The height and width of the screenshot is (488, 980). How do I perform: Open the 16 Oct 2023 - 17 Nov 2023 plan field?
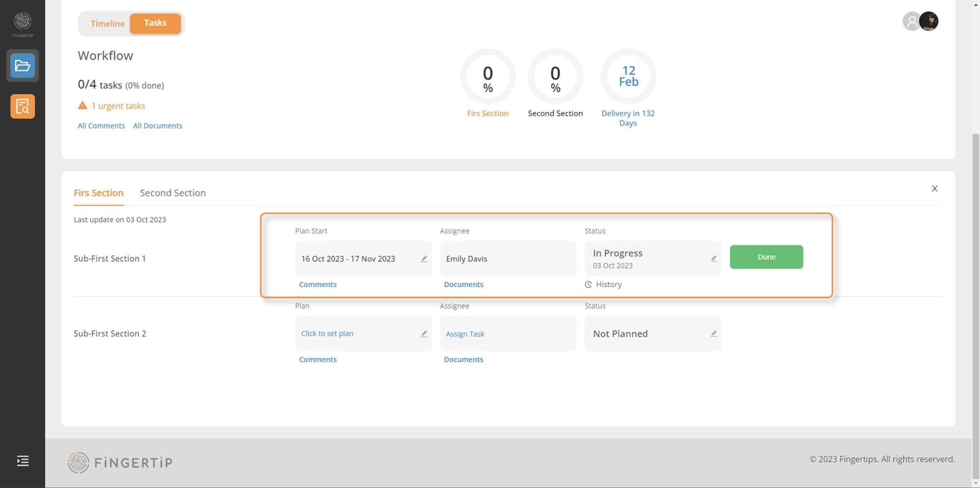[364, 258]
